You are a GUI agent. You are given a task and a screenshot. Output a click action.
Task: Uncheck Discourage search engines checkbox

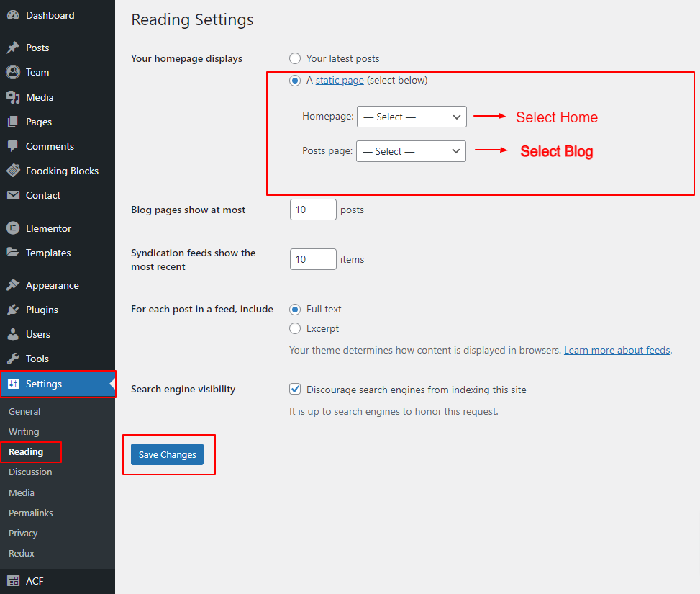(x=295, y=390)
